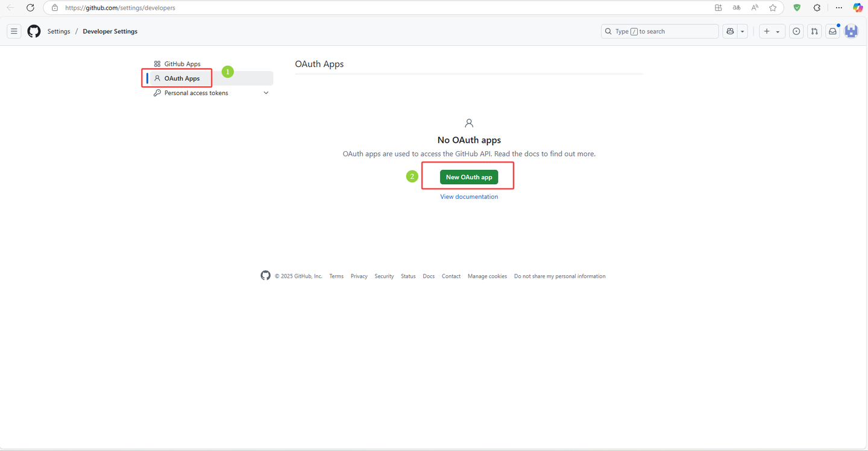Go to GitHub homepage via Octocat logo
Screen dimensions: 868x451
[x=34, y=31]
